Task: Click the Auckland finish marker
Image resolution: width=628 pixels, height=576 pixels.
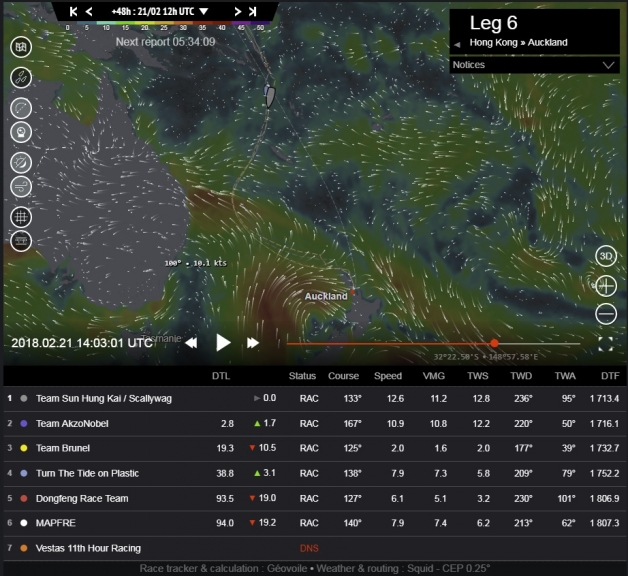Action: tap(352, 292)
